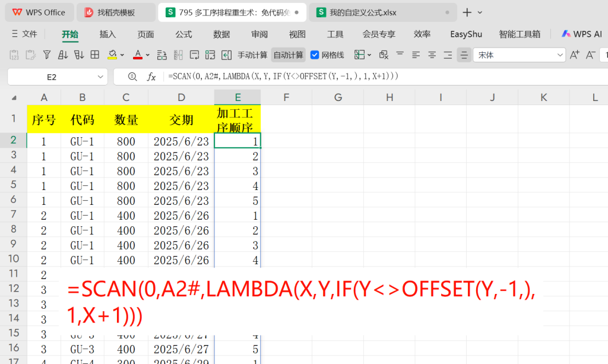Screen dimensions: 608x364
Task: Align cell content to top
Action: [400, 55]
